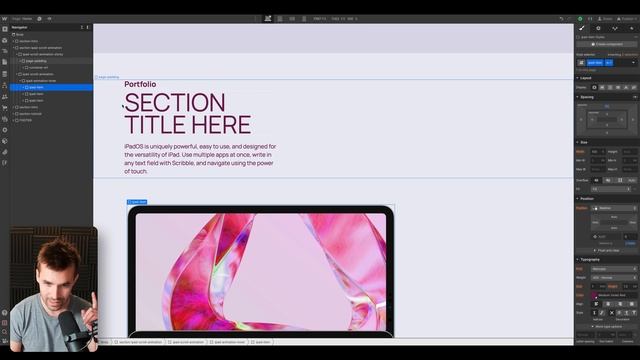The image size is (640, 360).
Task: Align text left in Typography
Action: click(596, 304)
